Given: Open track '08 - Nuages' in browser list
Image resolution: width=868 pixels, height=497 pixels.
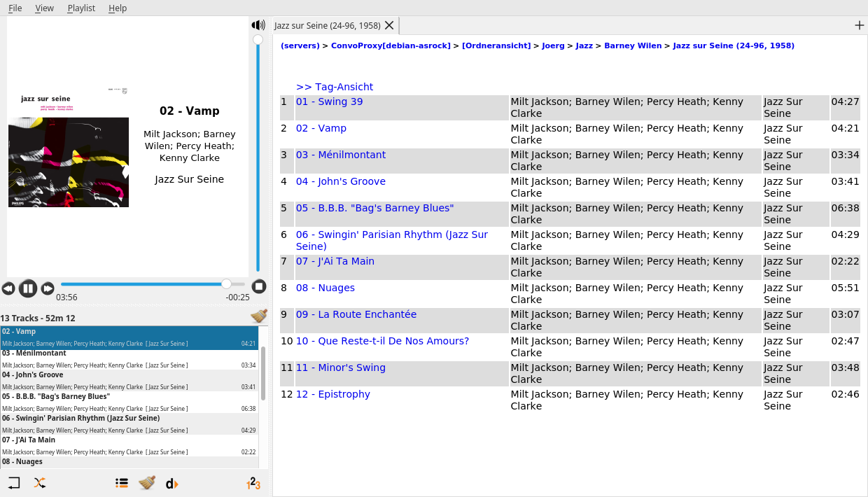Looking at the screenshot, I should pyautogui.click(x=325, y=288).
